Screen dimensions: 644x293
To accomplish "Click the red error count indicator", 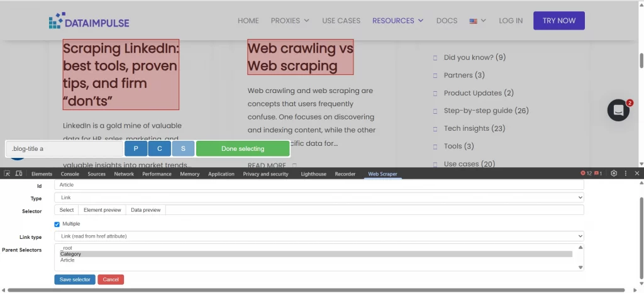I will click(x=586, y=174).
